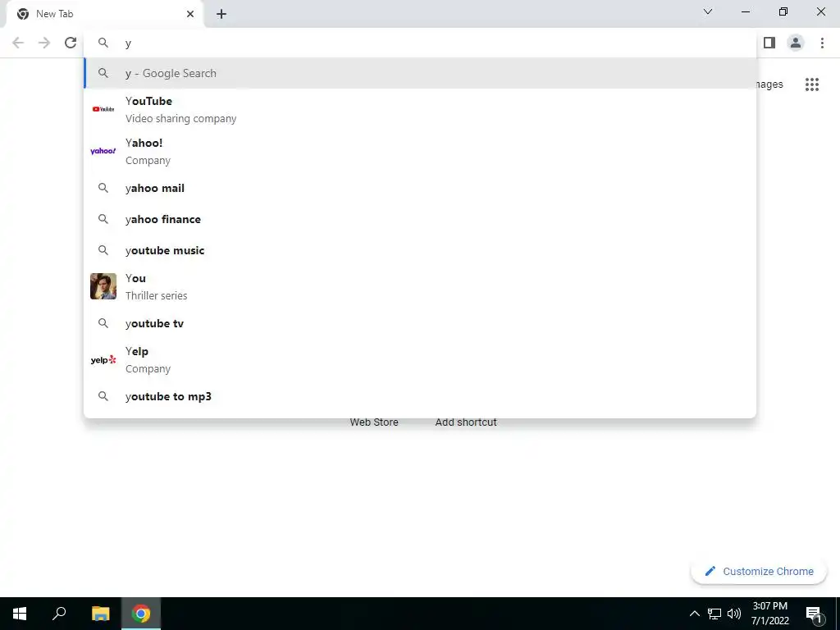Screen dimensions: 840x630
Task: Select the 'yahoo finance' suggestion
Action: point(420,219)
